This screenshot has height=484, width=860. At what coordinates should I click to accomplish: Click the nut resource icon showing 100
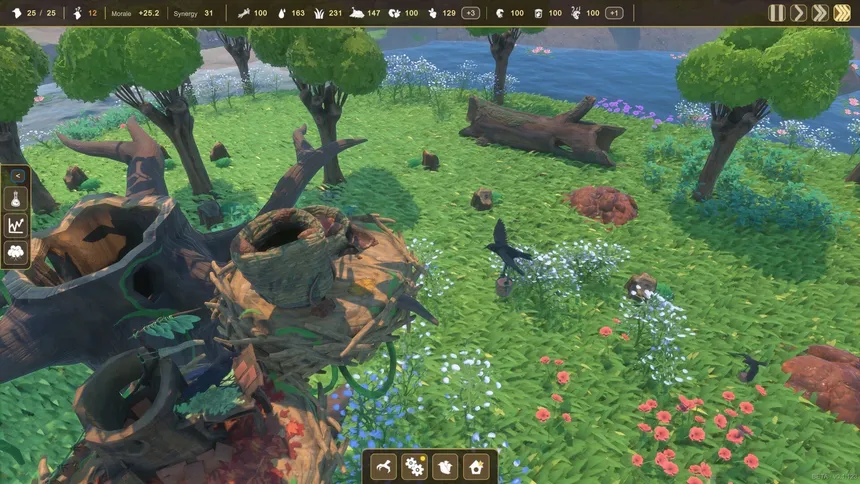[x=500, y=13]
